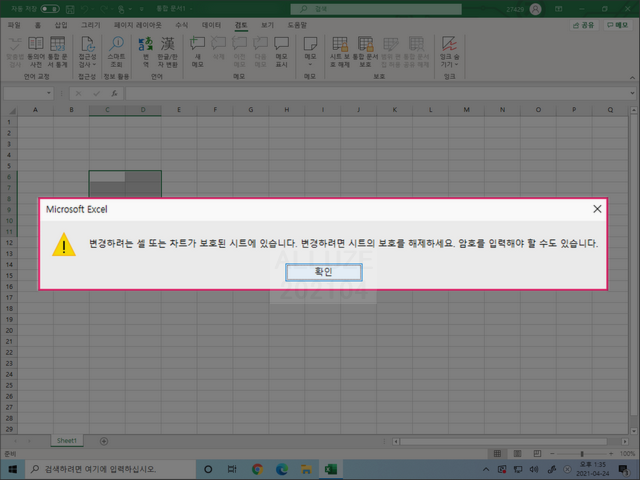Viewport: 640px width, 480px height.
Task: Open 통합 문서 통계 workbook statistics
Action: (x=57, y=51)
